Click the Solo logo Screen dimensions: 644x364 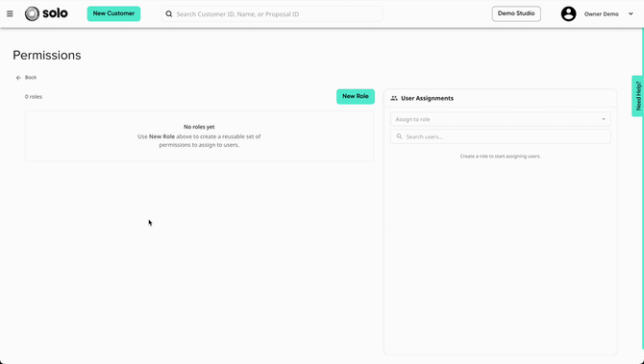coord(46,13)
